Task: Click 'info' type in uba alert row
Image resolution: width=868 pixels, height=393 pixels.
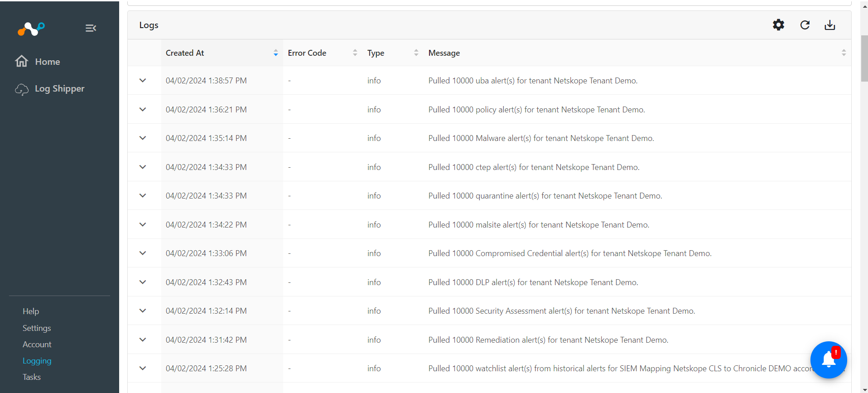Action: tap(374, 81)
